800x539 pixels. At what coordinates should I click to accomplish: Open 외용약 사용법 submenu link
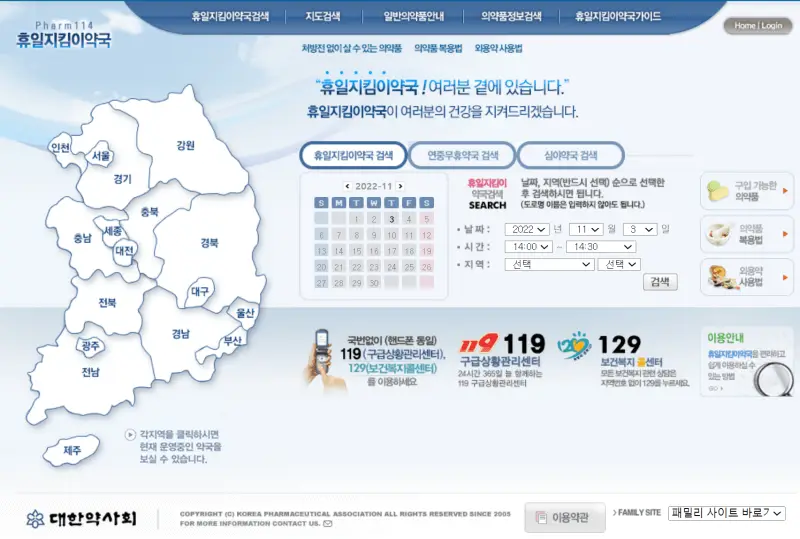[498, 48]
